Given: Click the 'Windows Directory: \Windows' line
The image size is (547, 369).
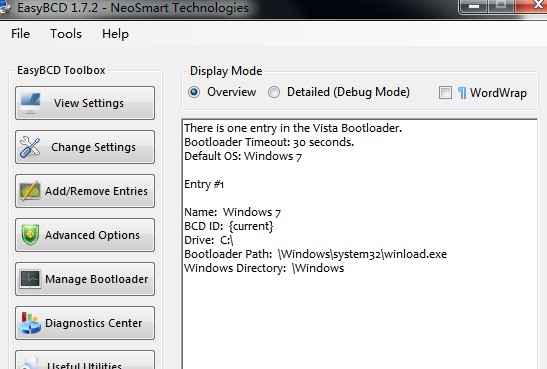Looking at the screenshot, I should 264,268.
